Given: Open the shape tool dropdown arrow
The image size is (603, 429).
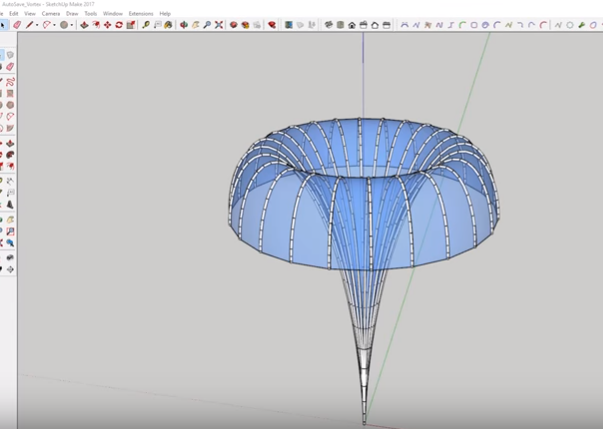Looking at the screenshot, I should pos(54,25).
